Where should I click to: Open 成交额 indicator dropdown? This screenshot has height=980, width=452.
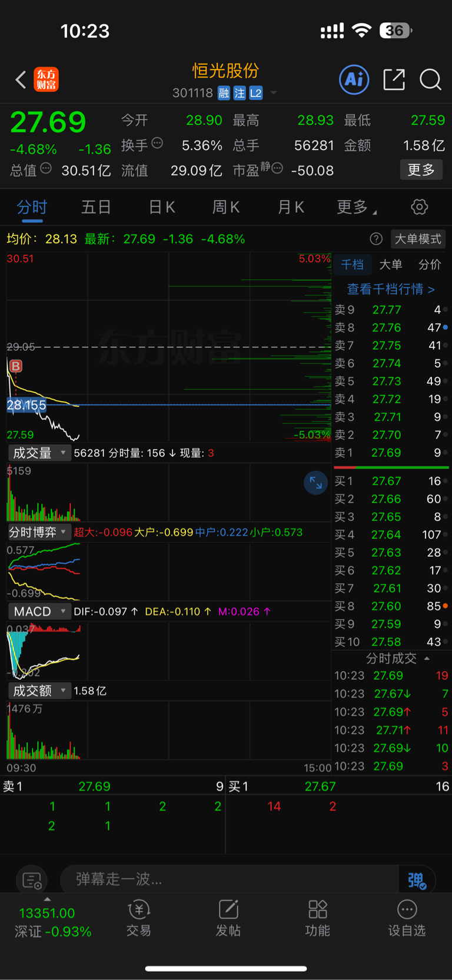39,690
